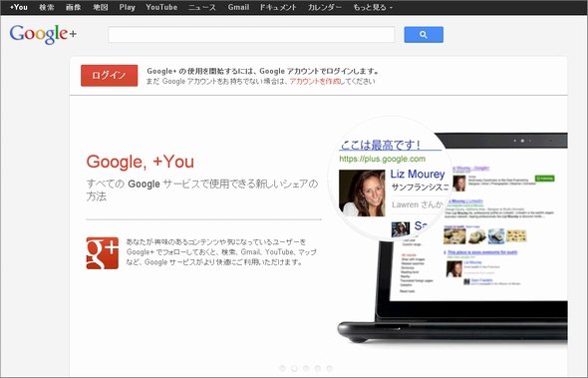588x378 pixels.
Task: Select the second carousel dot
Action: coord(294,368)
